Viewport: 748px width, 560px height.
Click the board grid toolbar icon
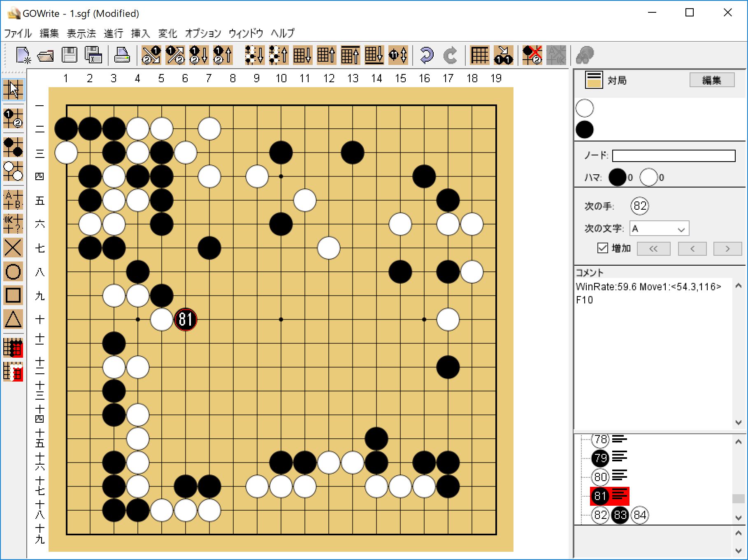pyautogui.click(x=479, y=55)
